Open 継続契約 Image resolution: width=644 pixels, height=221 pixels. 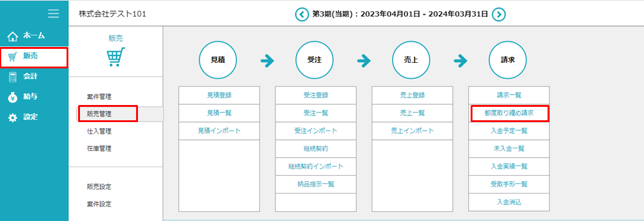(316, 149)
